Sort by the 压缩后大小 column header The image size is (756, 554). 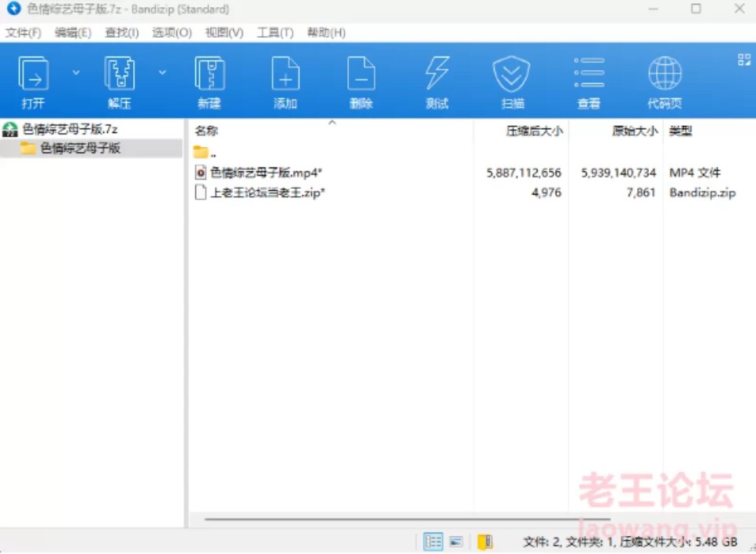coord(534,131)
